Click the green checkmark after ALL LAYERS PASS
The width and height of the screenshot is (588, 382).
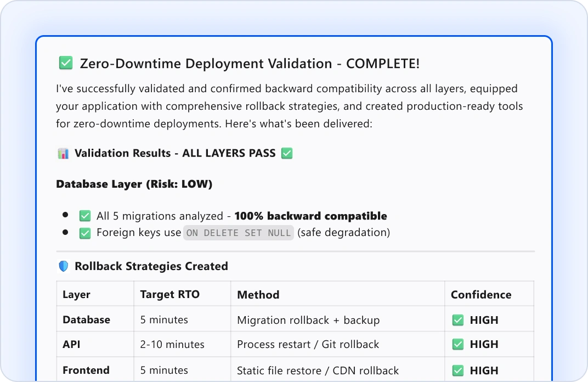[x=287, y=153]
